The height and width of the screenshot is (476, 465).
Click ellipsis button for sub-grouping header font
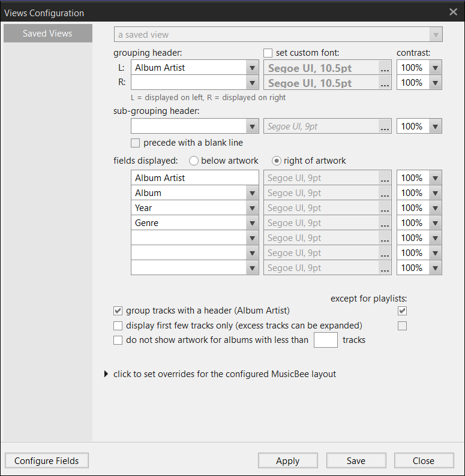(x=385, y=126)
